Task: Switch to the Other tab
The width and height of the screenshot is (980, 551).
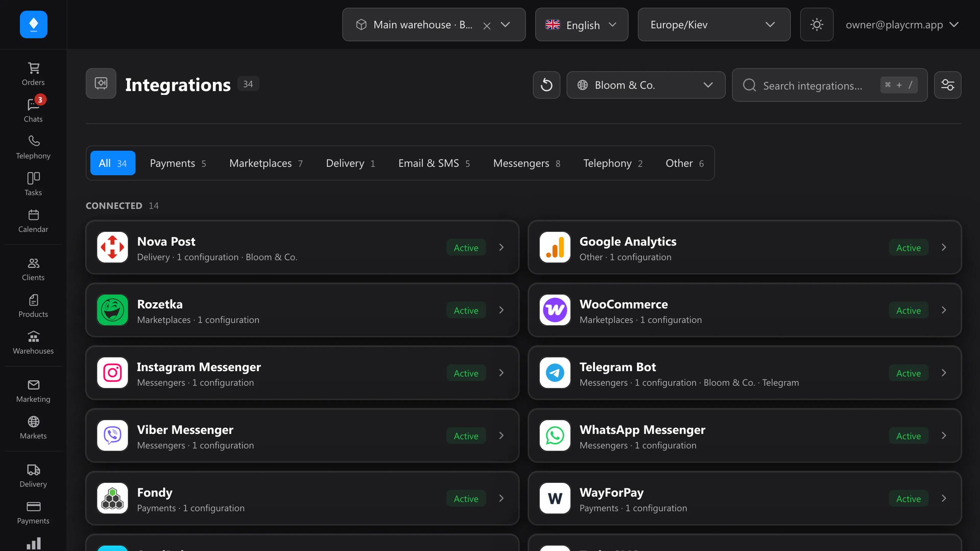Action: pos(684,163)
